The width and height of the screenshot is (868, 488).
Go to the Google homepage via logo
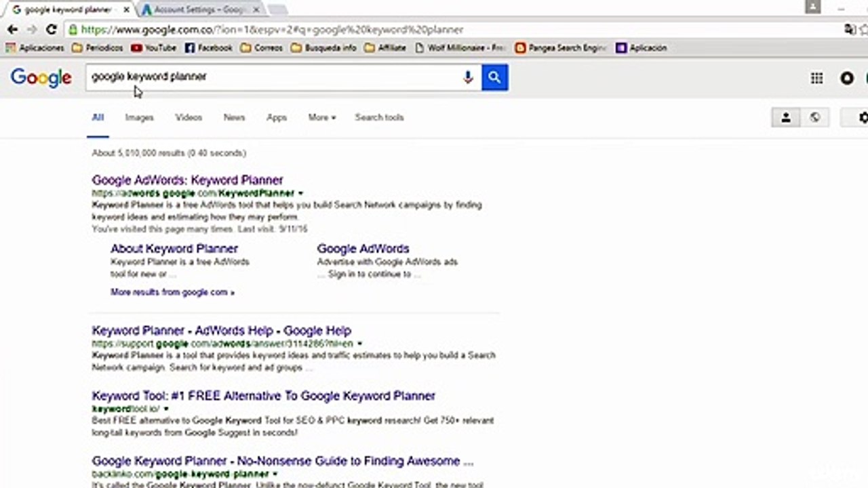[41, 78]
